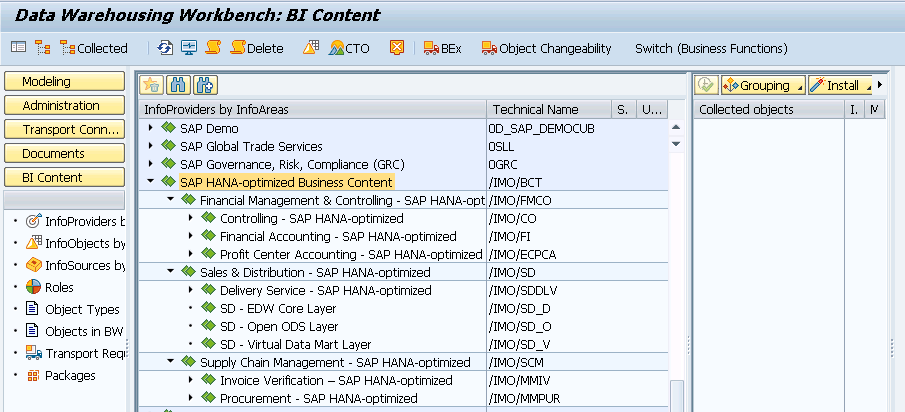The height and width of the screenshot is (412, 905).
Task: Open the Administration section
Action: (x=64, y=106)
